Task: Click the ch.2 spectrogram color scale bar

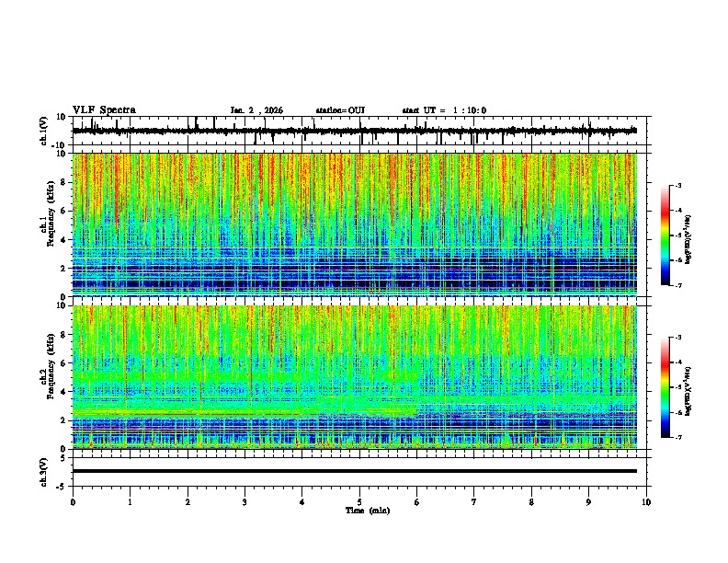Action: [x=665, y=387]
